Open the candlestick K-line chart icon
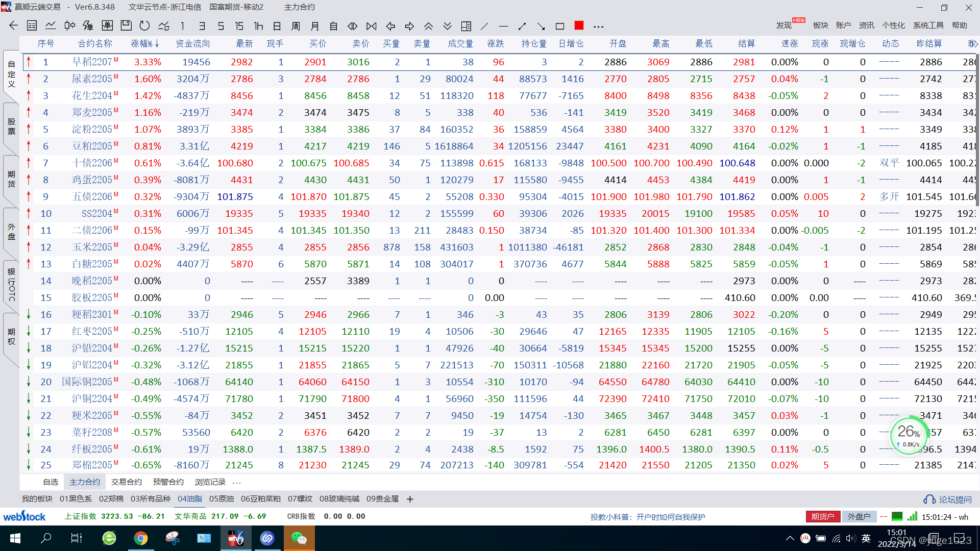Image resolution: width=980 pixels, height=551 pixels. [70, 26]
